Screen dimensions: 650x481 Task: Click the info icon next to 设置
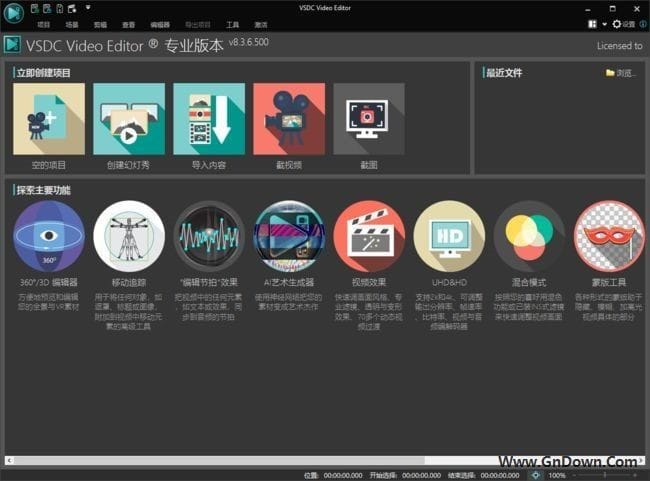click(x=643, y=24)
